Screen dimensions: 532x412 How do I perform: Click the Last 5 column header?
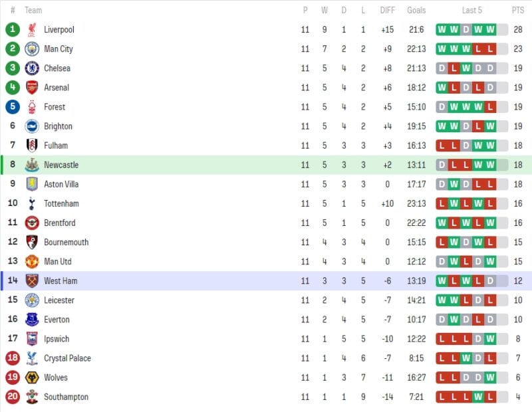pos(472,11)
